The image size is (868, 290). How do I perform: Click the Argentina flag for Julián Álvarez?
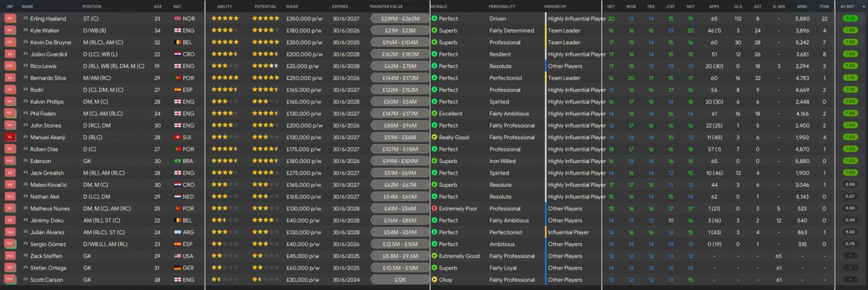(178, 232)
